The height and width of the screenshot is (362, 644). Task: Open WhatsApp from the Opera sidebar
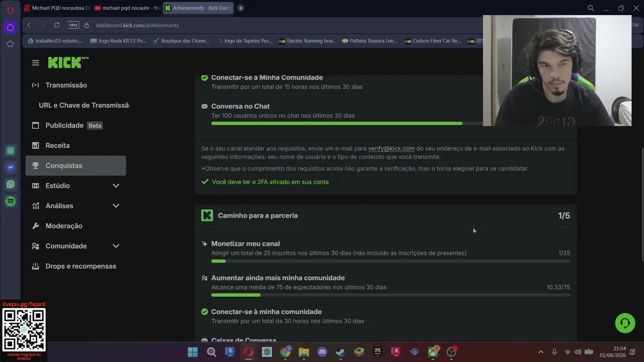tap(10, 185)
